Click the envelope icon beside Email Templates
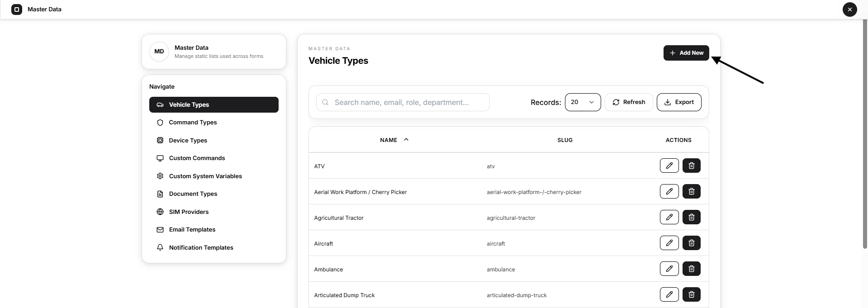 [x=160, y=230]
